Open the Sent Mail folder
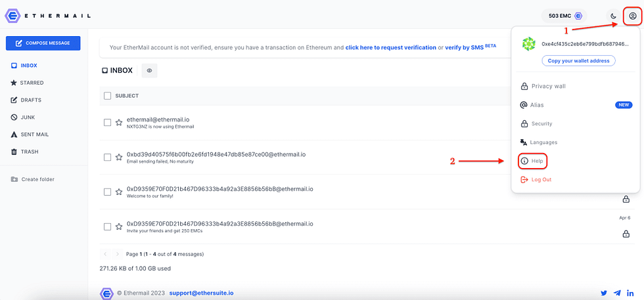The height and width of the screenshot is (300, 644). point(30,134)
